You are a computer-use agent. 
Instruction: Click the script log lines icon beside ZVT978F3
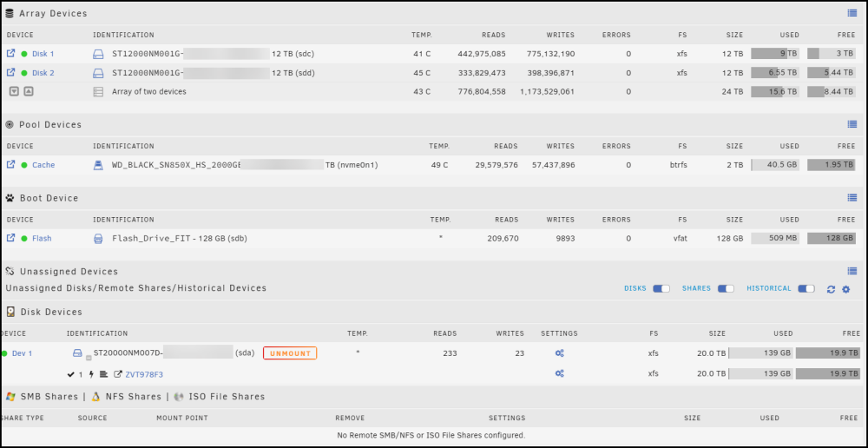[103, 375]
